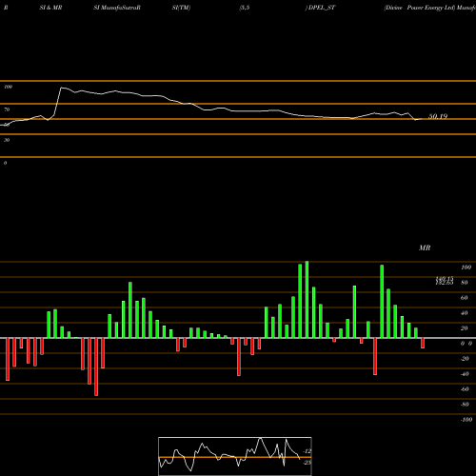Click the 'SI MunafaSutraR' header text

click(x=117, y=8)
